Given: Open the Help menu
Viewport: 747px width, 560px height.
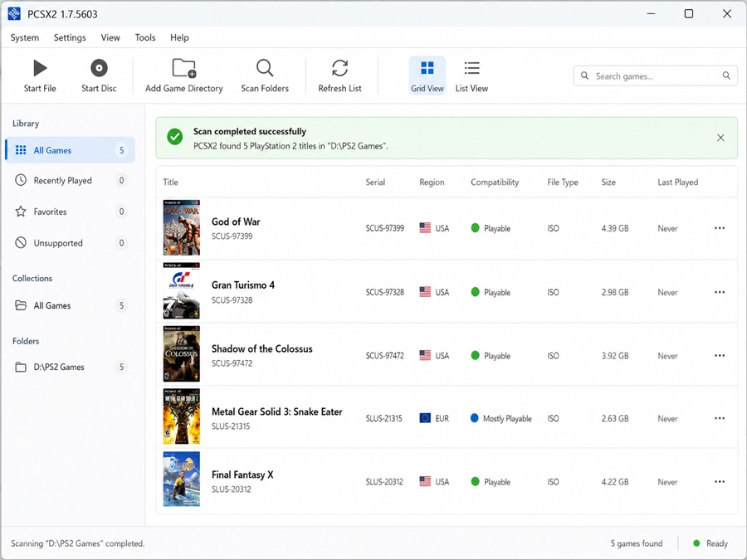Looking at the screenshot, I should coord(179,37).
